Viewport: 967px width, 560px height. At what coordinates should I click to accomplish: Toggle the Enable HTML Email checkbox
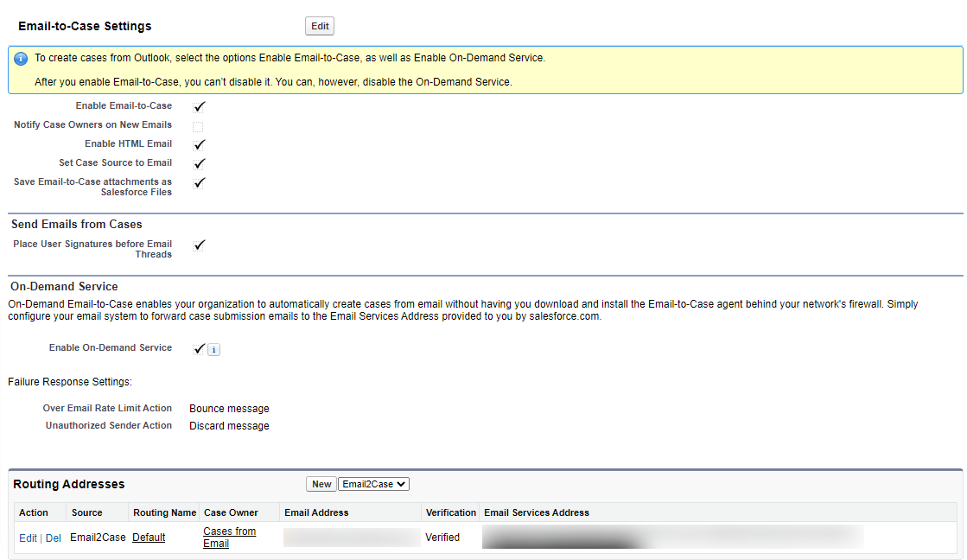(199, 144)
